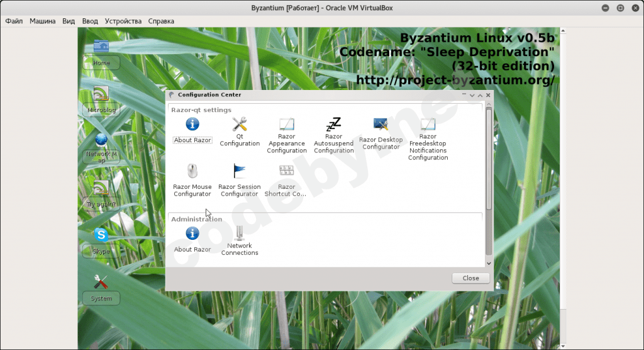Viewport: 644px width, 350px height.
Task: Open About Razor under Administration
Action: click(x=192, y=239)
